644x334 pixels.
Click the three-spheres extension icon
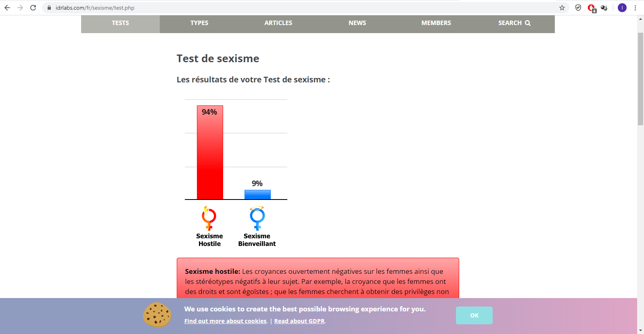pos(604,8)
